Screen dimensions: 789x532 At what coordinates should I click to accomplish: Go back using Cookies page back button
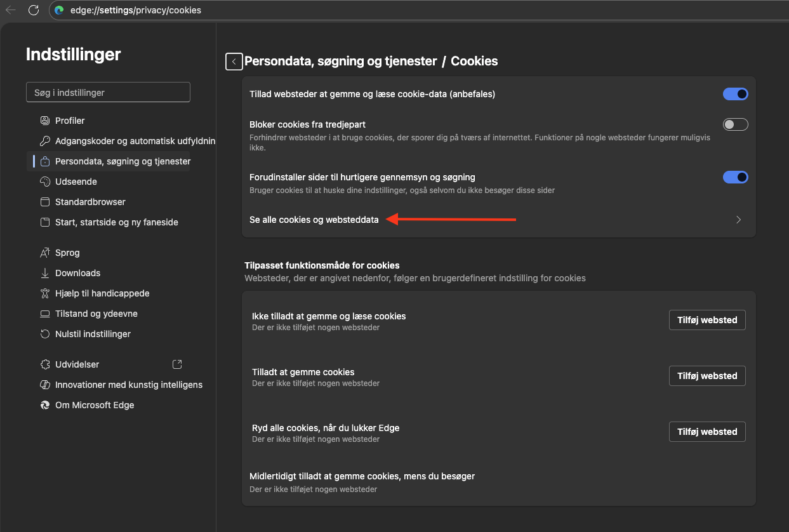pyautogui.click(x=234, y=62)
